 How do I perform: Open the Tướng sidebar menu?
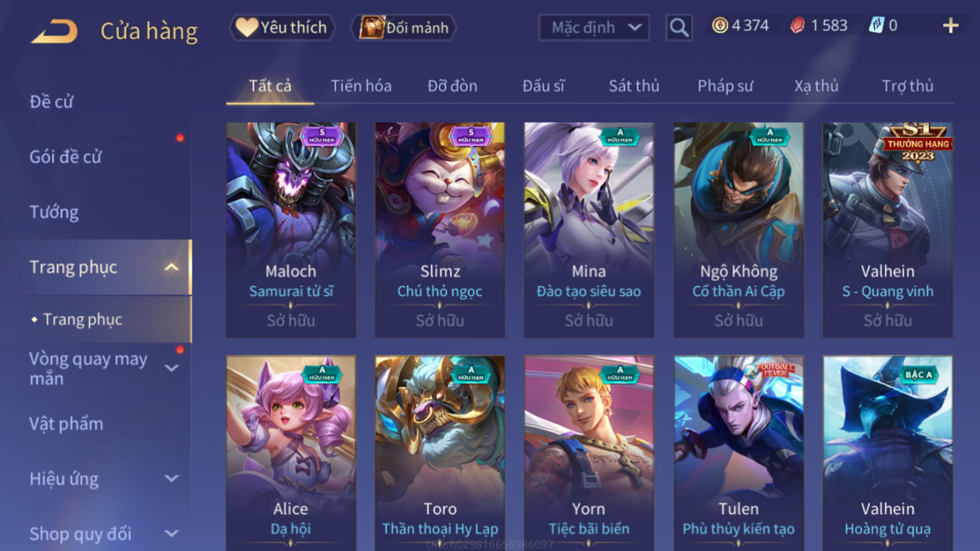pyautogui.click(x=54, y=212)
